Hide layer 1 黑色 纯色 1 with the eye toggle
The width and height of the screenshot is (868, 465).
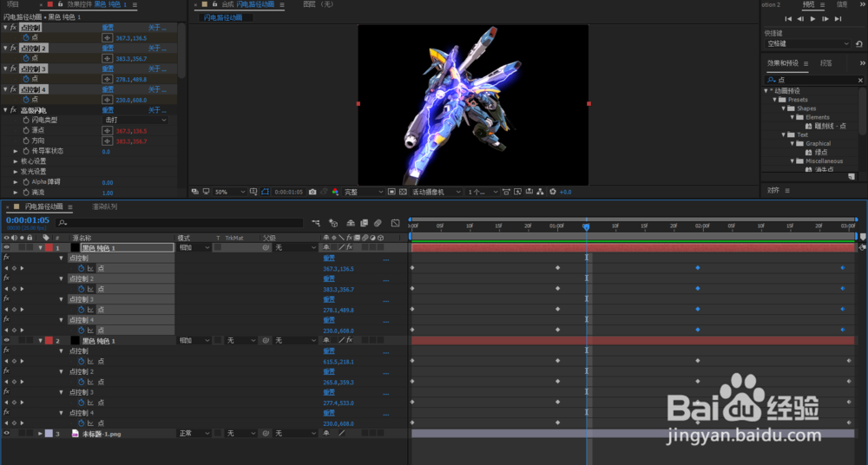point(7,247)
